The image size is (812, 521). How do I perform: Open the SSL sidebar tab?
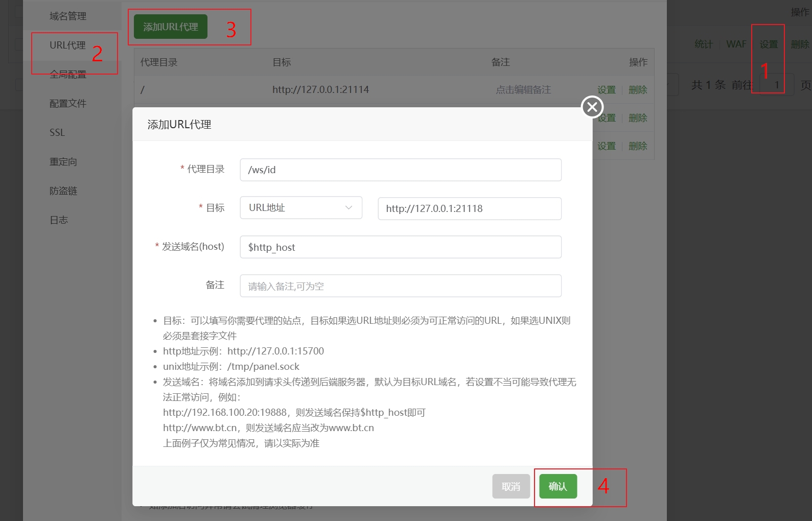coord(57,133)
